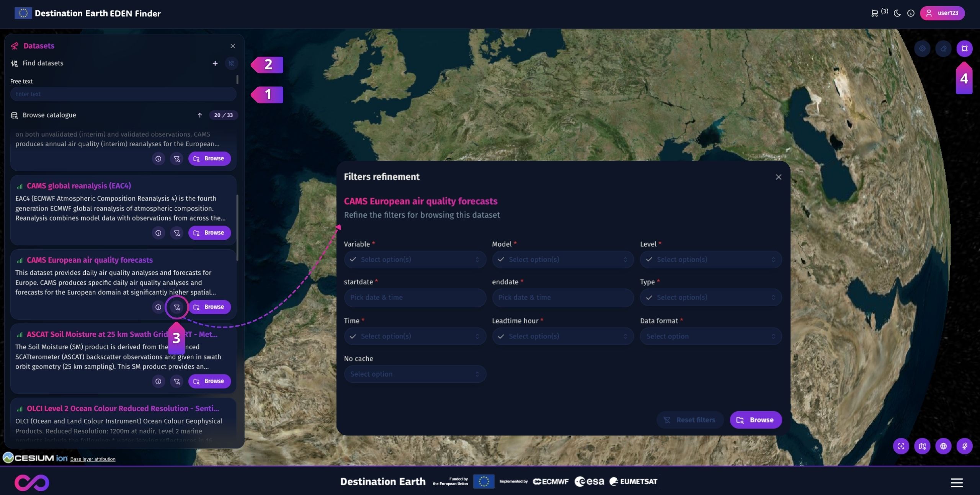Add new filter with plus icon
The width and height of the screenshot is (980, 495).
tap(215, 63)
